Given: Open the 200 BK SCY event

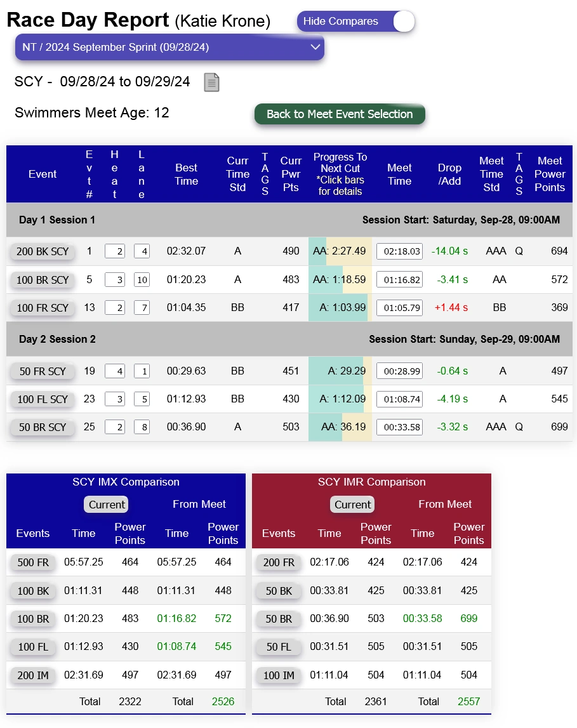Looking at the screenshot, I should coord(43,252).
